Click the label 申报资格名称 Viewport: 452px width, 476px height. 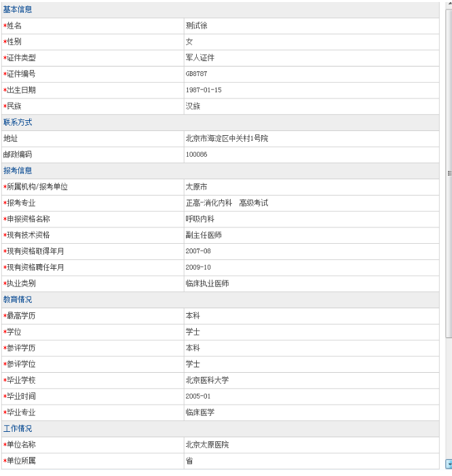pyautogui.click(x=29, y=219)
